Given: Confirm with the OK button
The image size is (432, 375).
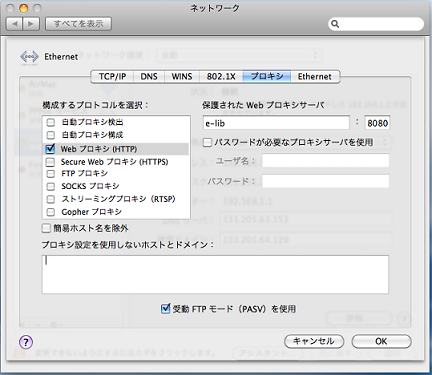Looking at the screenshot, I should pyautogui.click(x=381, y=341).
